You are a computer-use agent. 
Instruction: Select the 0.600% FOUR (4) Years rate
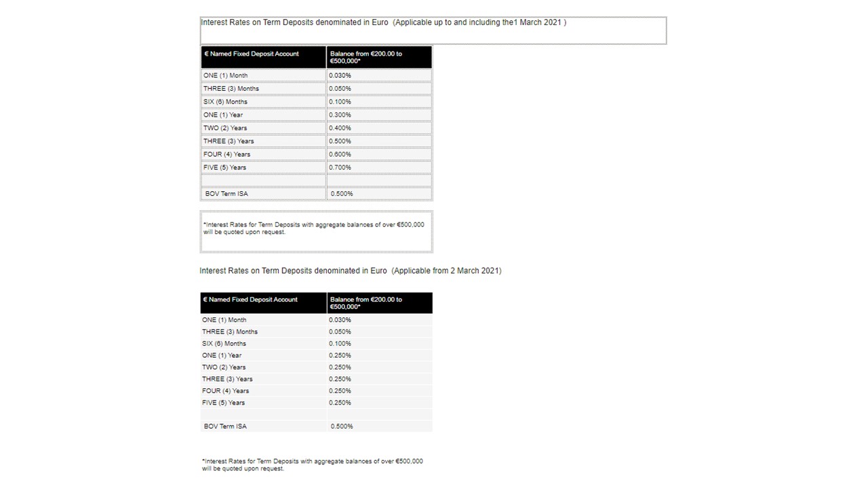point(340,155)
